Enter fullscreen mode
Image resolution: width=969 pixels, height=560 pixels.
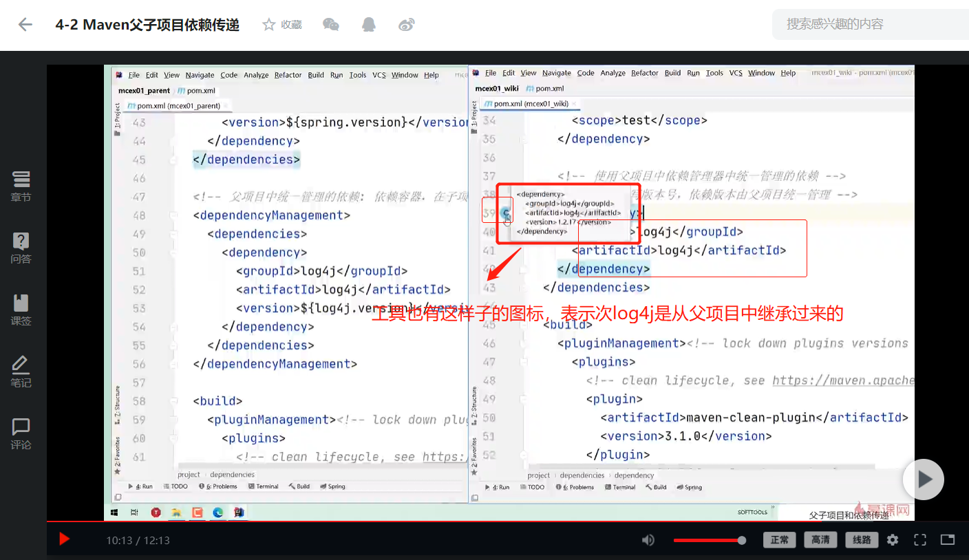tap(920, 540)
